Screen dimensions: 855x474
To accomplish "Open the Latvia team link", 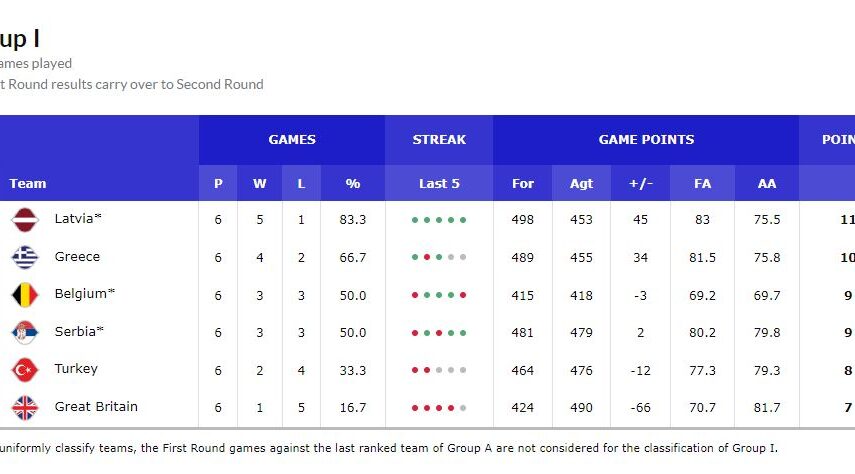I will click(x=74, y=219).
